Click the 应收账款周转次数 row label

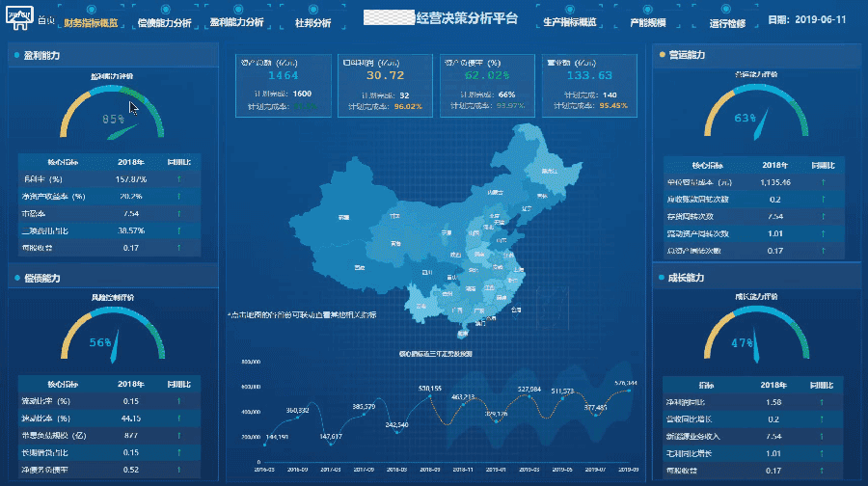click(697, 200)
